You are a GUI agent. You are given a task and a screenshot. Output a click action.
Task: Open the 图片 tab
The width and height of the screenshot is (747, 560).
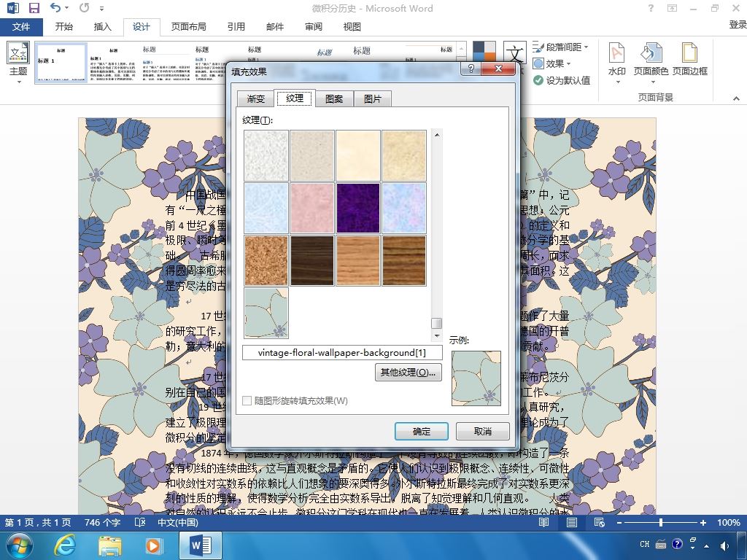coord(373,98)
